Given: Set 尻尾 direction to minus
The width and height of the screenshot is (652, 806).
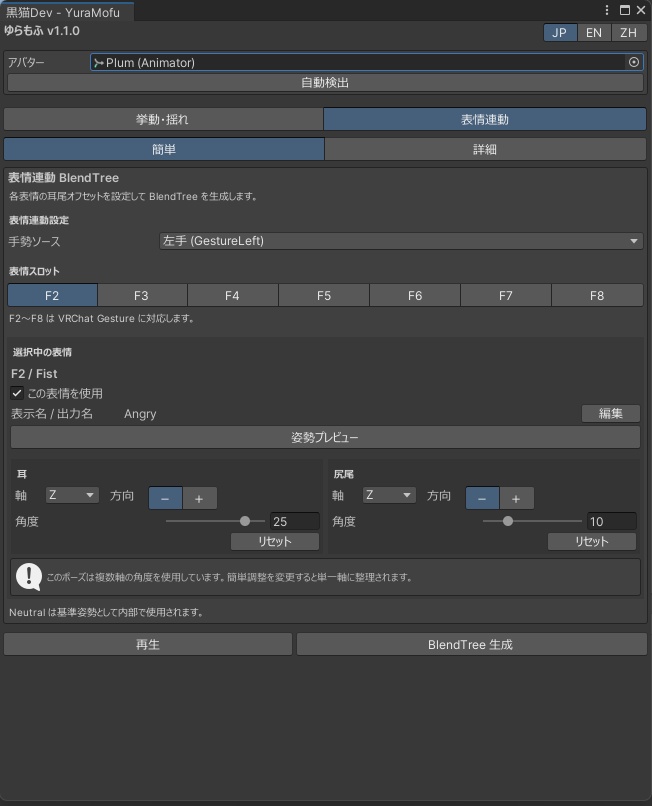Looking at the screenshot, I should (x=482, y=498).
